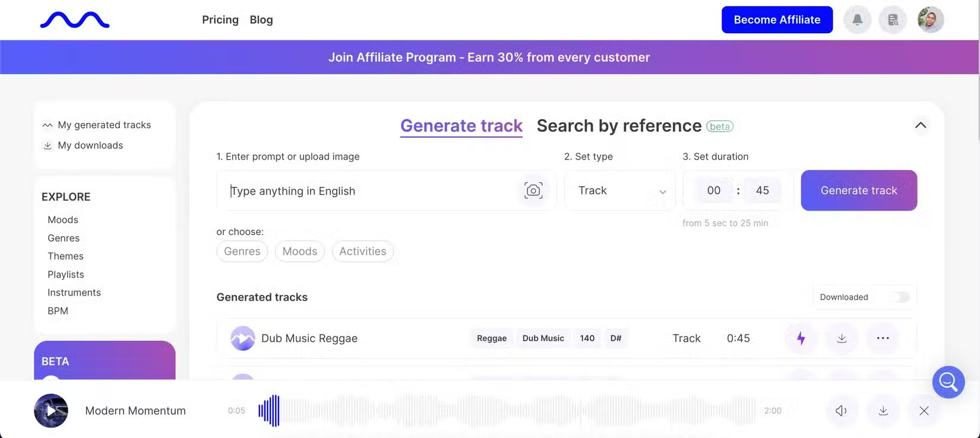
Task: Open the Track type dropdown
Action: point(619,191)
